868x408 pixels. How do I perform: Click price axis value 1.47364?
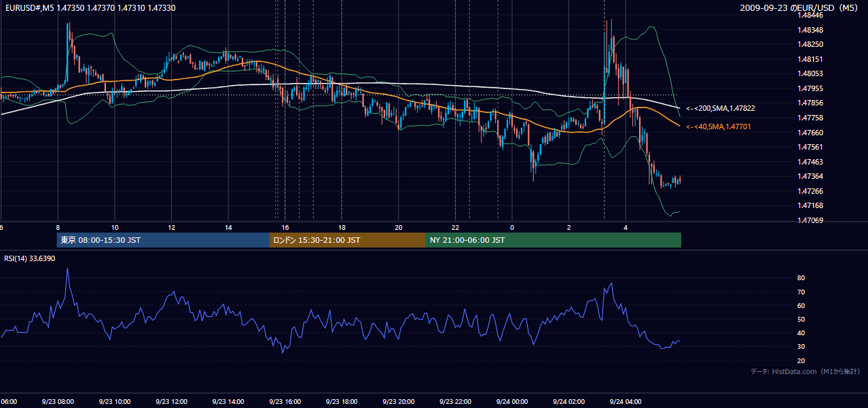click(x=810, y=176)
